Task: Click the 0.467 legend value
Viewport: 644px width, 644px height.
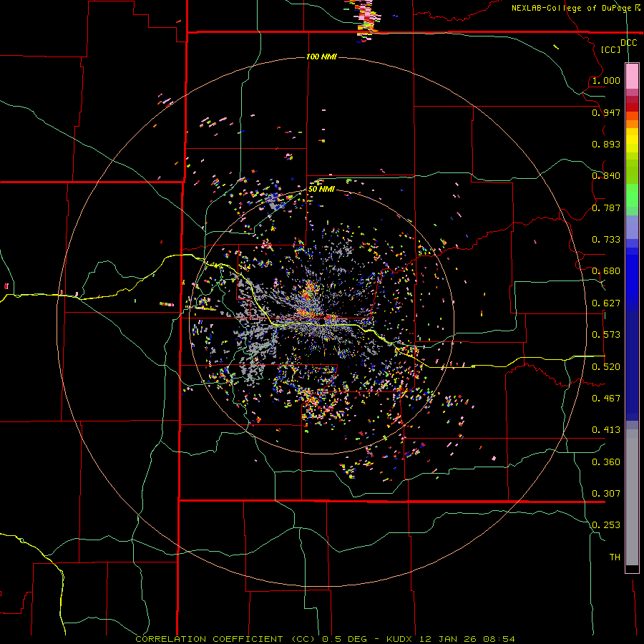Action: (606, 399)
